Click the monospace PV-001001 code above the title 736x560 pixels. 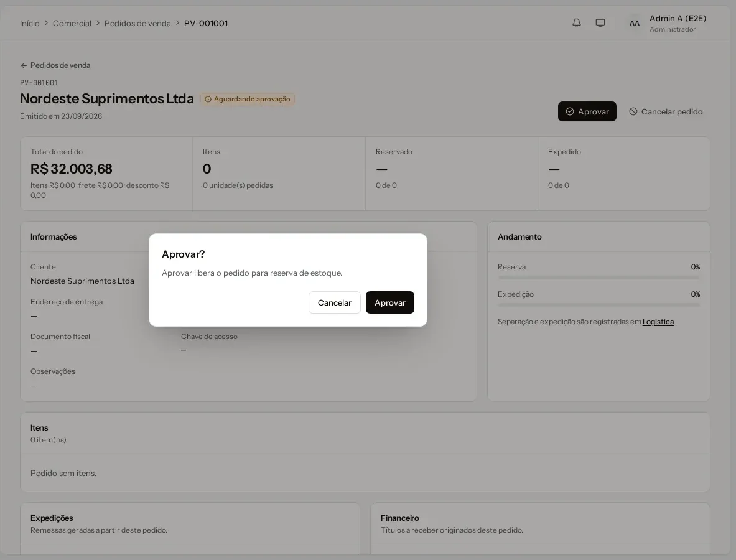39,83
